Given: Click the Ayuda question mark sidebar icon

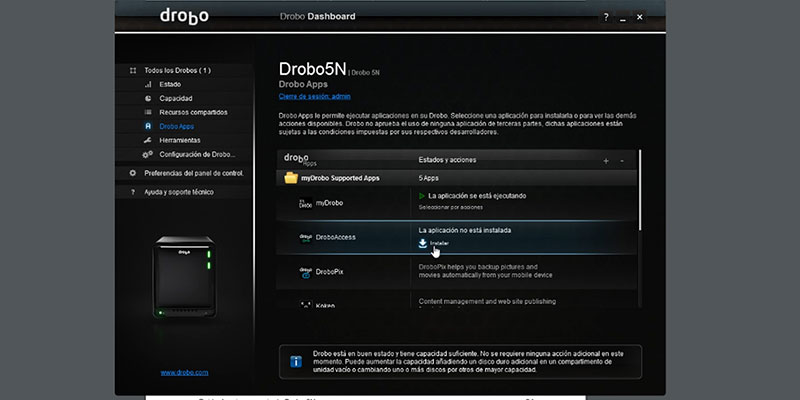Looking at the screenshot, I should (133, 192).
